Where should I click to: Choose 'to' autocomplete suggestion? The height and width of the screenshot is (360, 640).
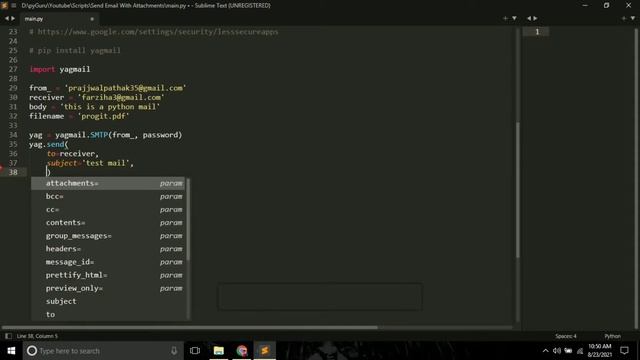(x=108, y=314)
